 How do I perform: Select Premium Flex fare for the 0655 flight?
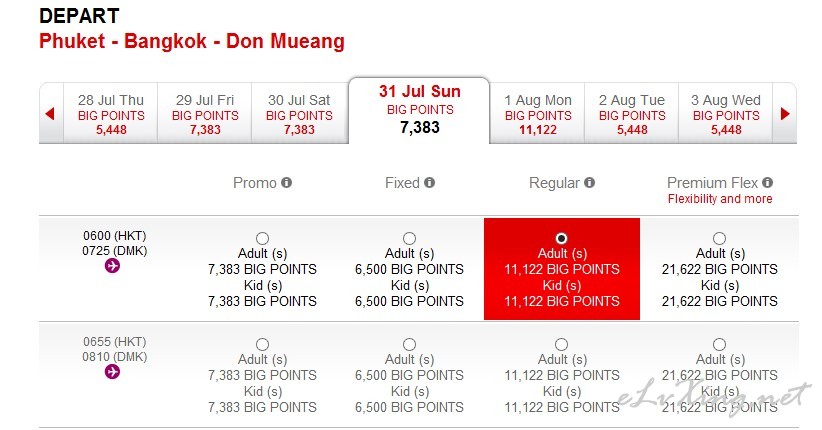pos(719,345)
